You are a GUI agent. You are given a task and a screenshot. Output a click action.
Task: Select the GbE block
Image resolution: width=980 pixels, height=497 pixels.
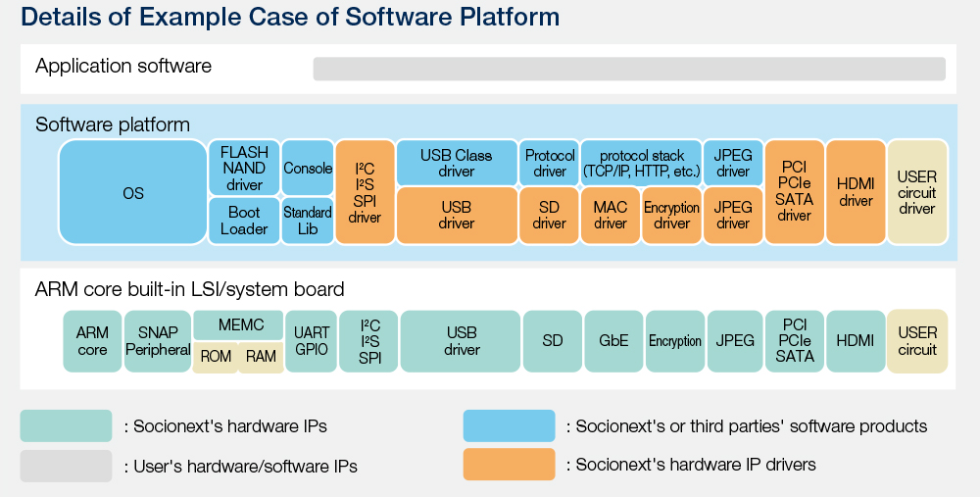(613, 341)
